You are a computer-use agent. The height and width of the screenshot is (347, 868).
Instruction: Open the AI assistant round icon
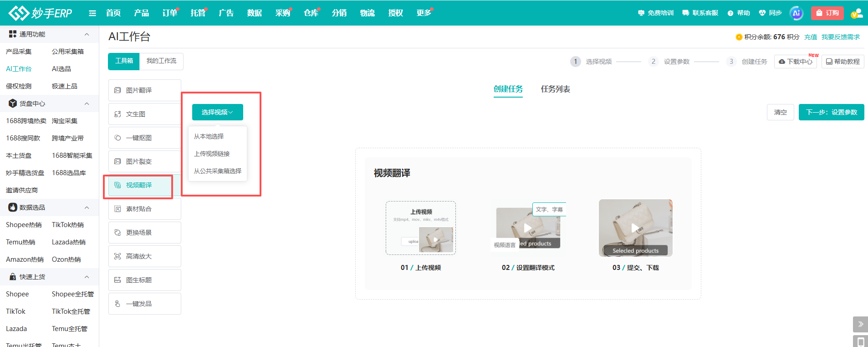[796, 13]
